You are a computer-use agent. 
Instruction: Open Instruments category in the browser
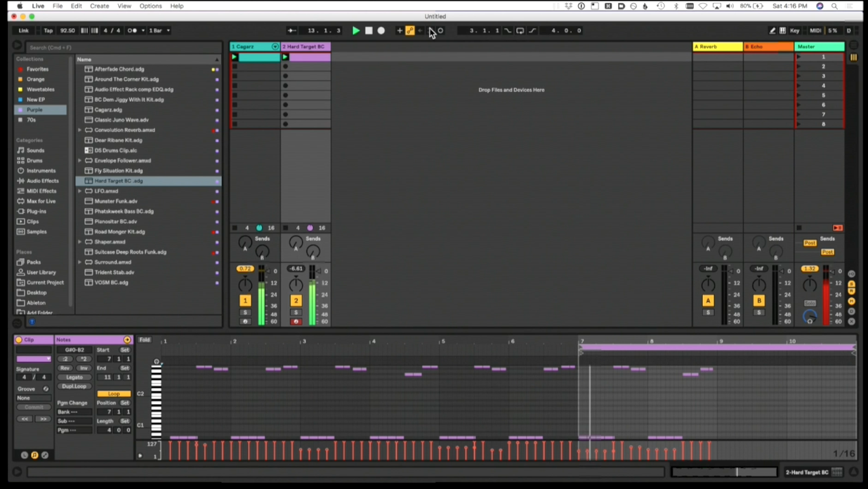pyautogui.click(x=41, y=171)
